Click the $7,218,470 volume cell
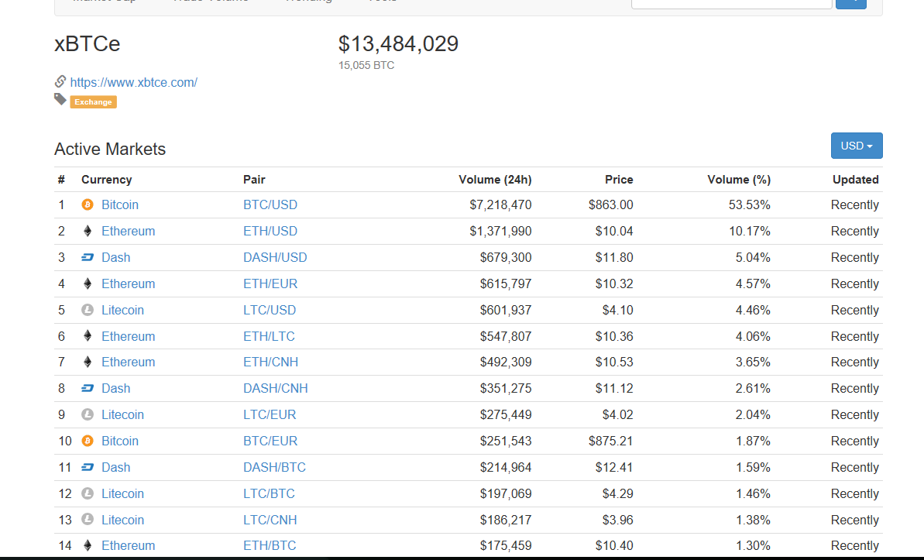Image resolution: width=924 pixels, height=560 pixels. pyautogui.click(x=500, y=204)
